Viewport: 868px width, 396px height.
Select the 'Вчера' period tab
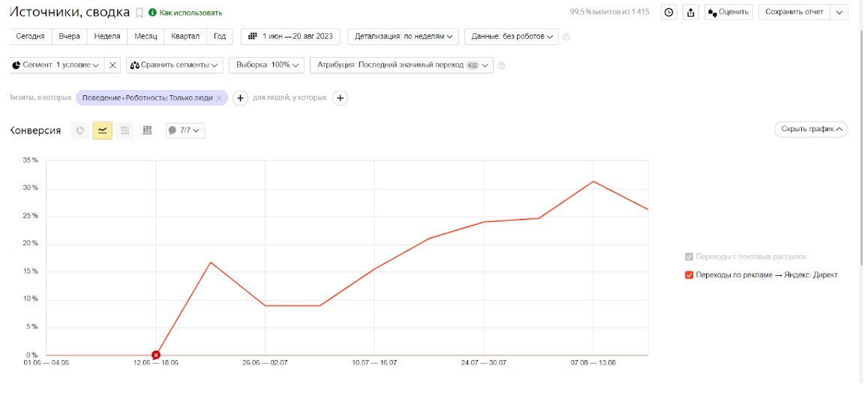[70, 37]
